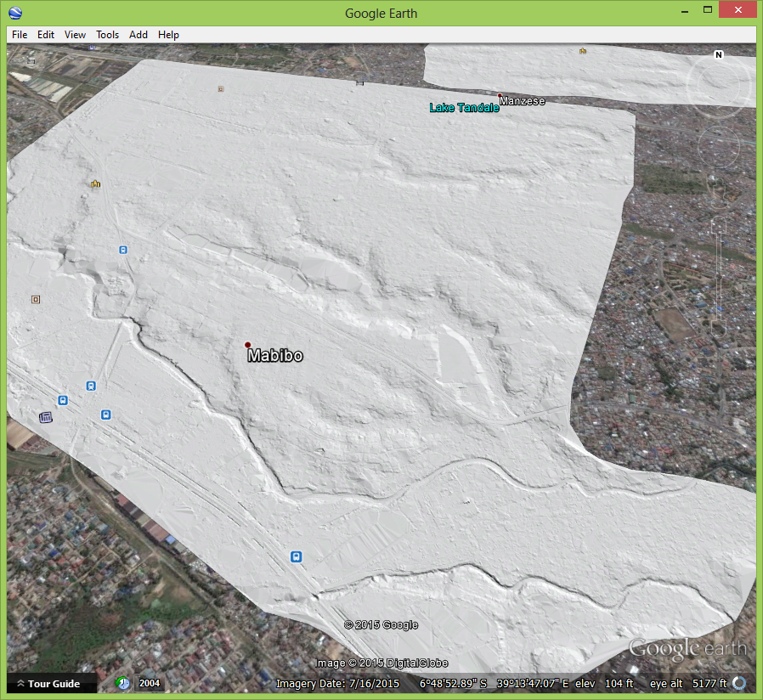Click the 2004 historical imagery year
Screen dimensions: 763x700
150,683
